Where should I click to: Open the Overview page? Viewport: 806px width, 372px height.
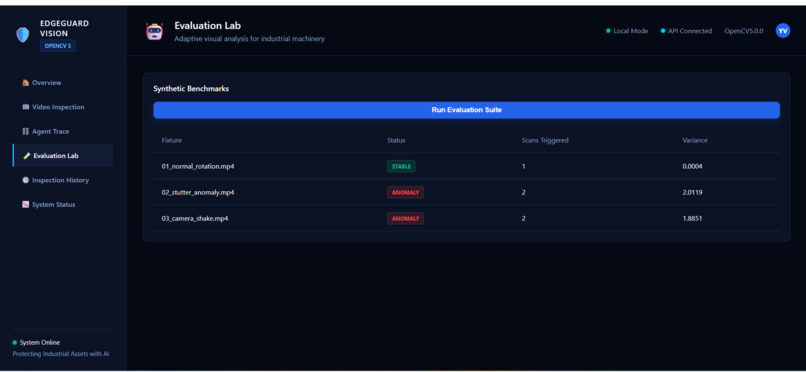(x=63, y=83)
